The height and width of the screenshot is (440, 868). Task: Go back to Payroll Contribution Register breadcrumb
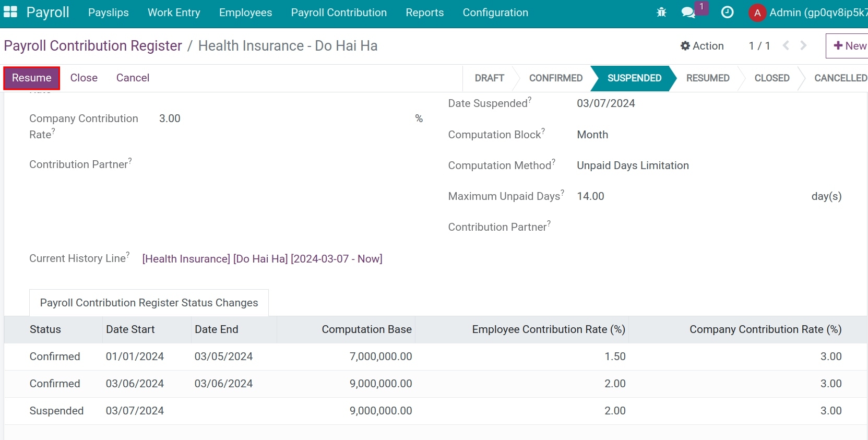[93, 46]
